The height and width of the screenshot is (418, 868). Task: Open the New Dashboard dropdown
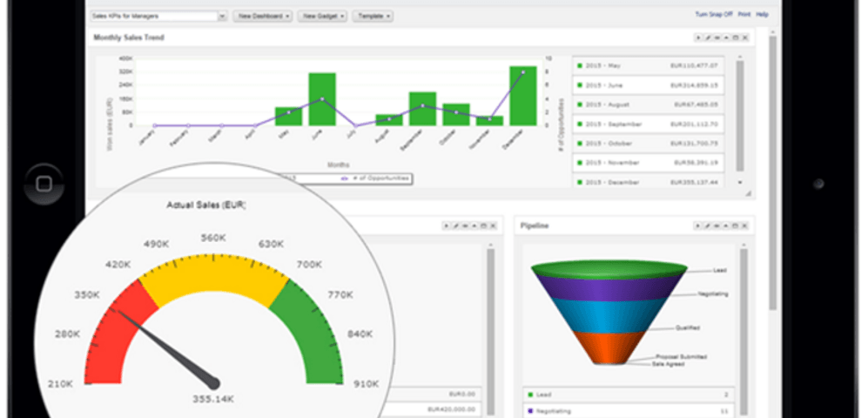262,16
